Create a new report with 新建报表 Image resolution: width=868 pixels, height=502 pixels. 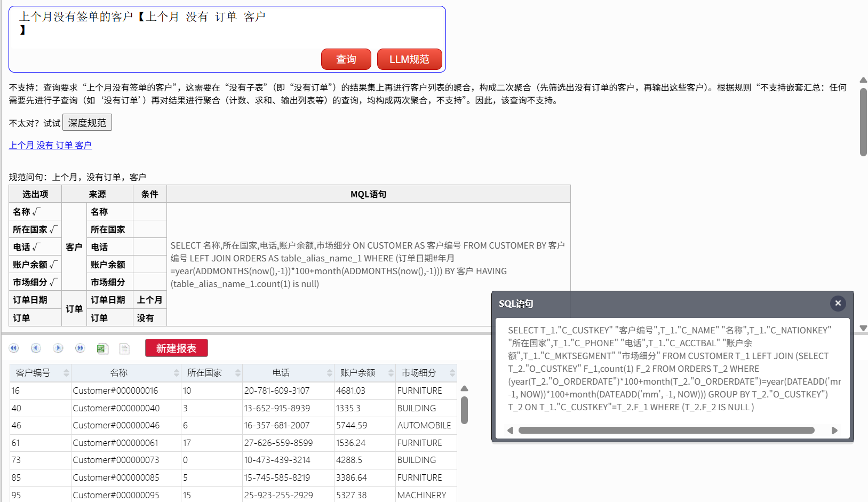tap(176, 348)
